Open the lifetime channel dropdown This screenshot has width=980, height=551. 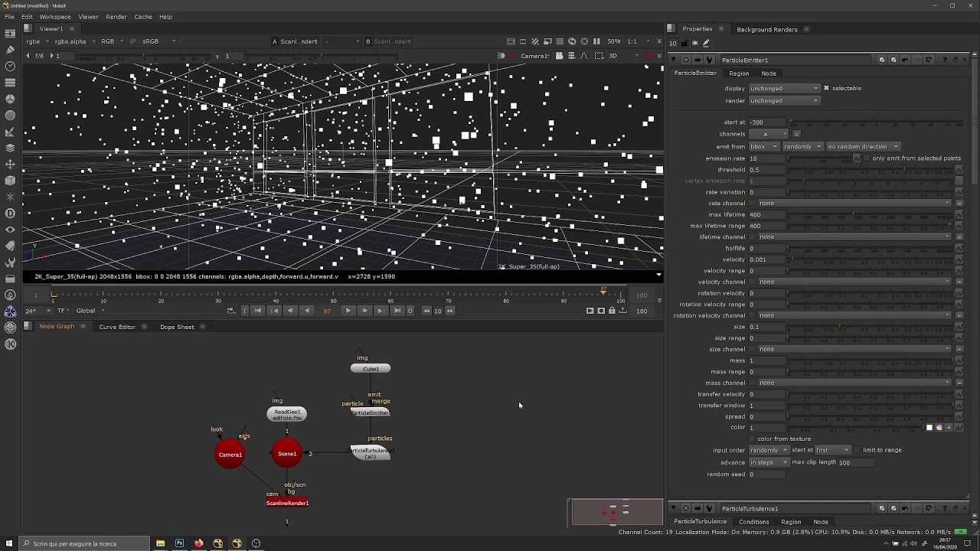[854, 237]
